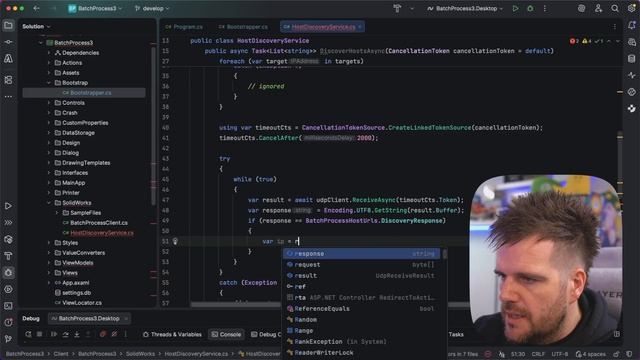This screenshot has width=640, height=360.
Task: Click CRLF line separator in status bar
Action: pos(538,354)
